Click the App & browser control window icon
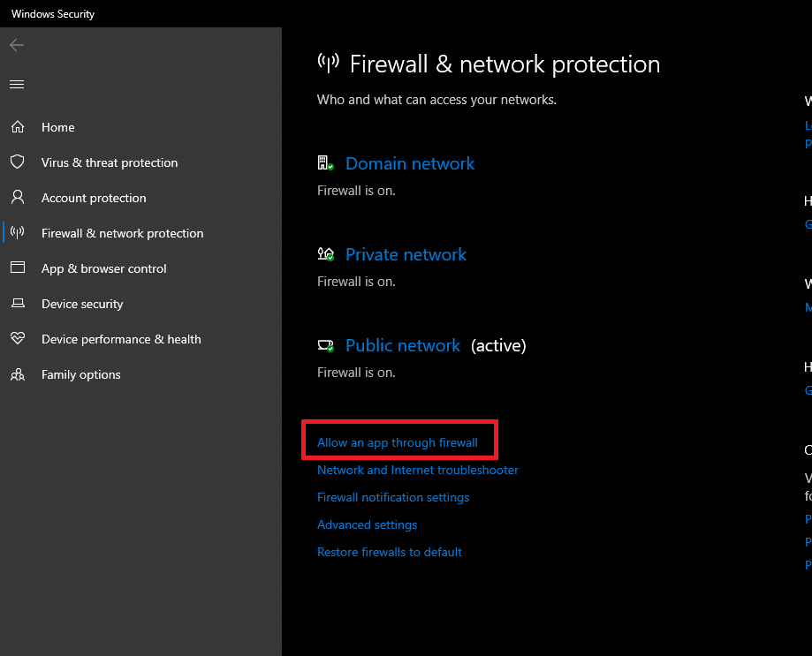This screenshot has width=812, height=656. click(x=17, y=268)
